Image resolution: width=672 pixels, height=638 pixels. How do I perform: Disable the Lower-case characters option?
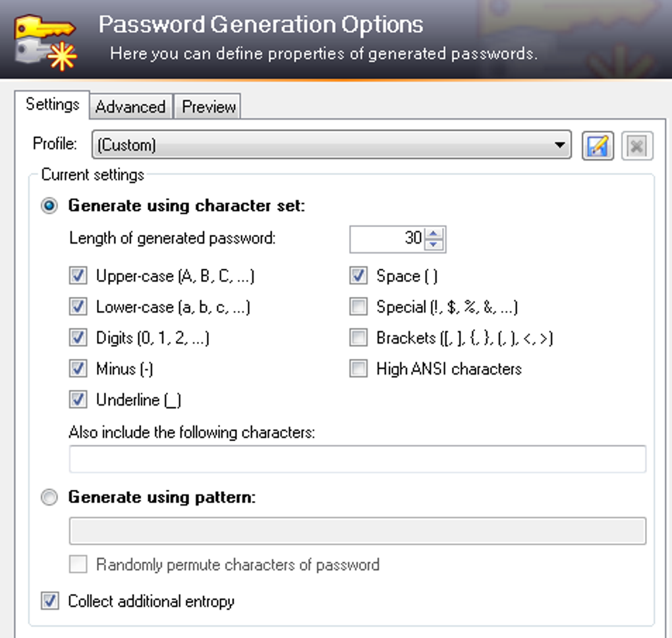coord(78,307)
